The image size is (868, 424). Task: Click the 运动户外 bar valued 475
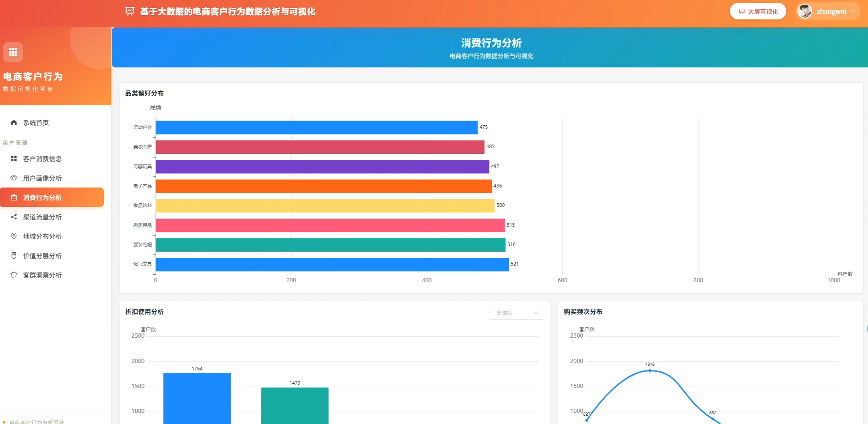click(x=316, y=127)
